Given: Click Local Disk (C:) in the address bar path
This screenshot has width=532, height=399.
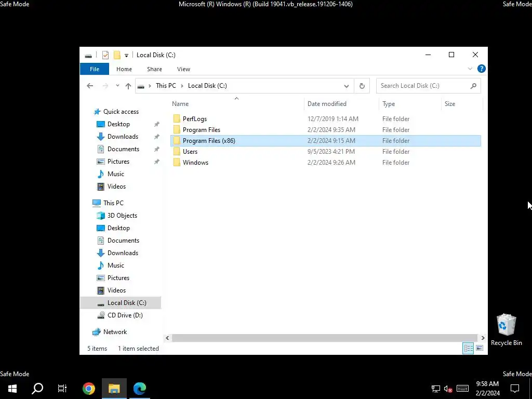Looking at the screenshot, I should [x=207, y=86].
